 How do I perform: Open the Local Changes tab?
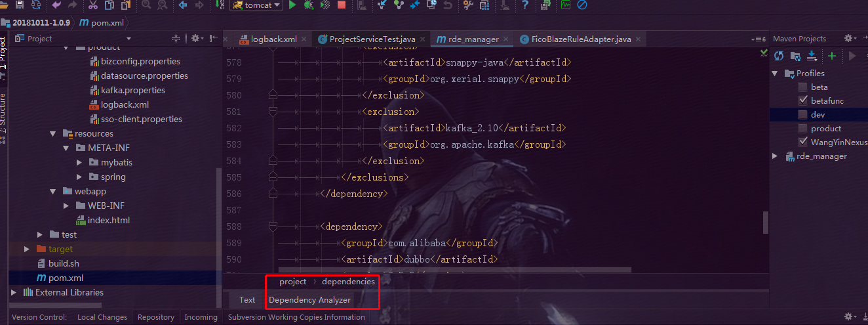(102, 317)
